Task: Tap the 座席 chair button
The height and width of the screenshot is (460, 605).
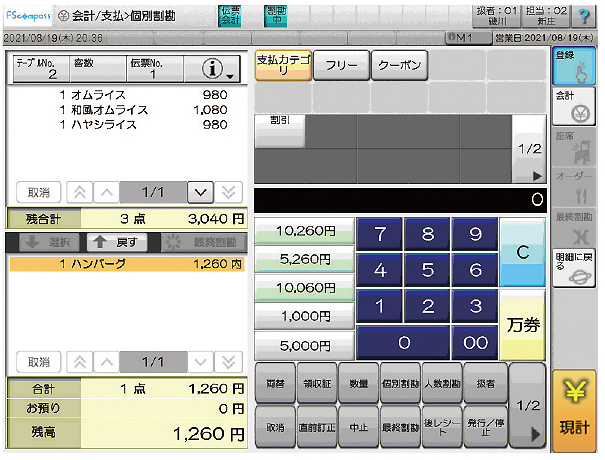Action: pyautogui.click(x=574, y=147)
